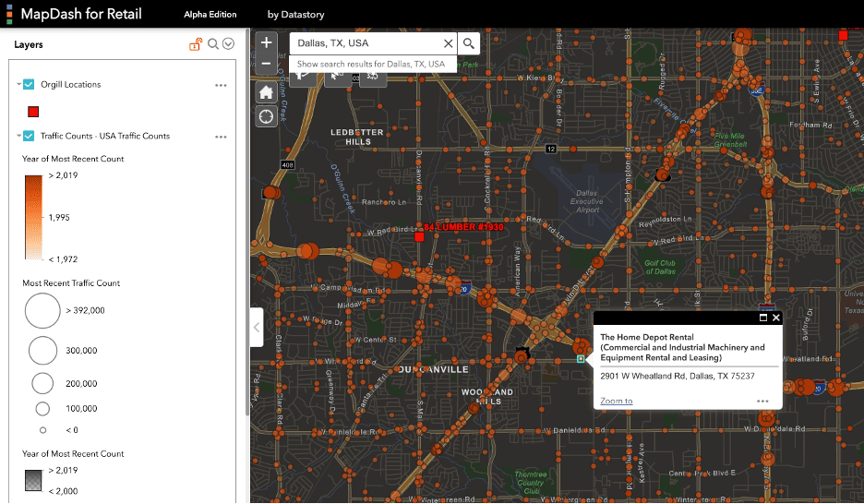864x504 pixels.
Task: Click the Layers panel scrollbar
Action: pyautogui.click(x=246, y=221)
